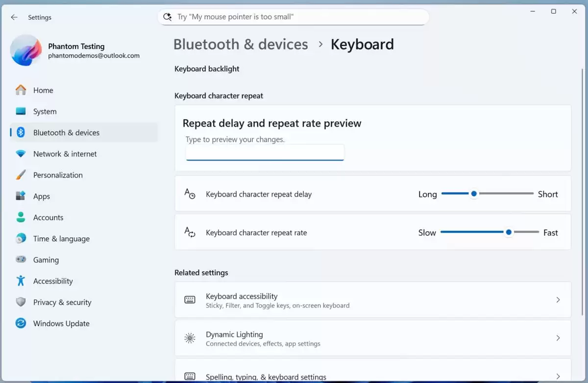Click the Home icon in sidebar

21,90
